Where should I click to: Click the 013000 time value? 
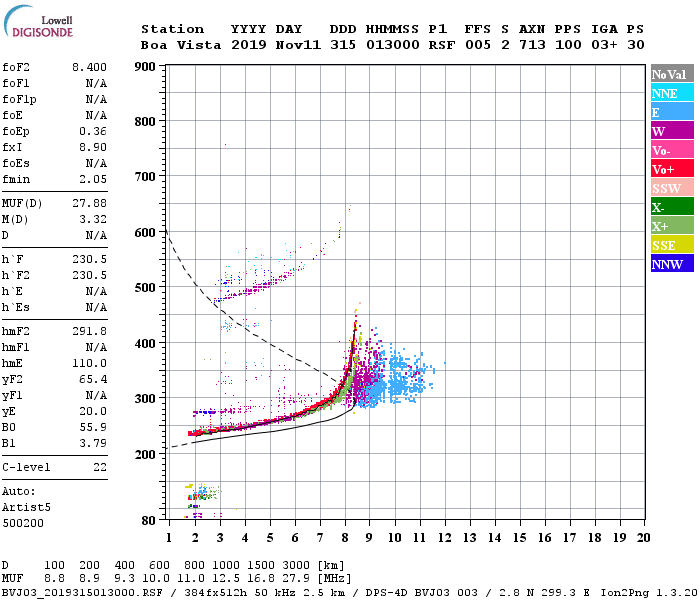(x=393, y=45)
